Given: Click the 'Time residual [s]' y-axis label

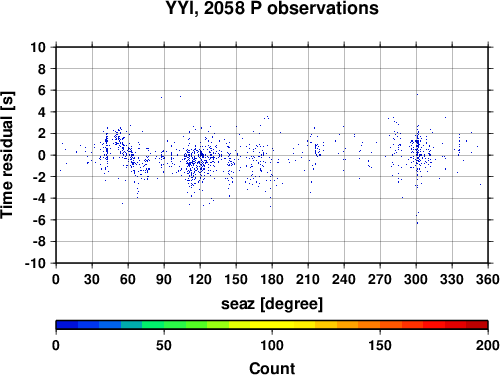Looking at the screenshot, I should pyautogui.click(x=7, y=155).
